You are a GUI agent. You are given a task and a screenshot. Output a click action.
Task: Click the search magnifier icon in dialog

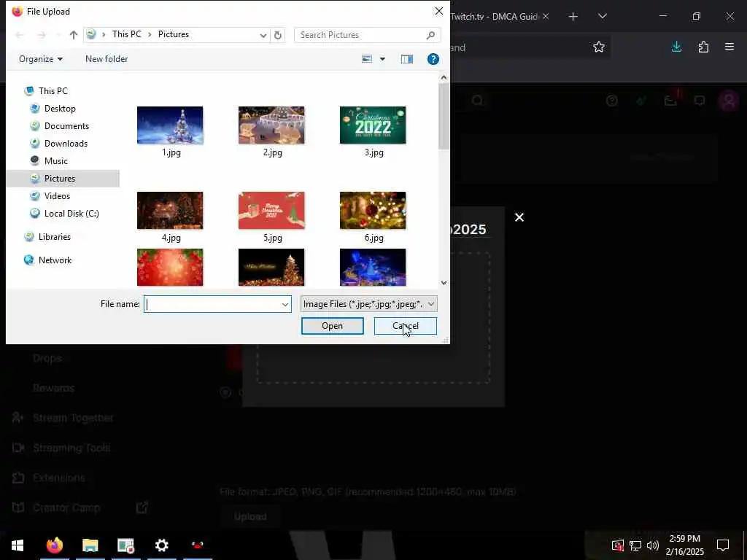point(430,35)
